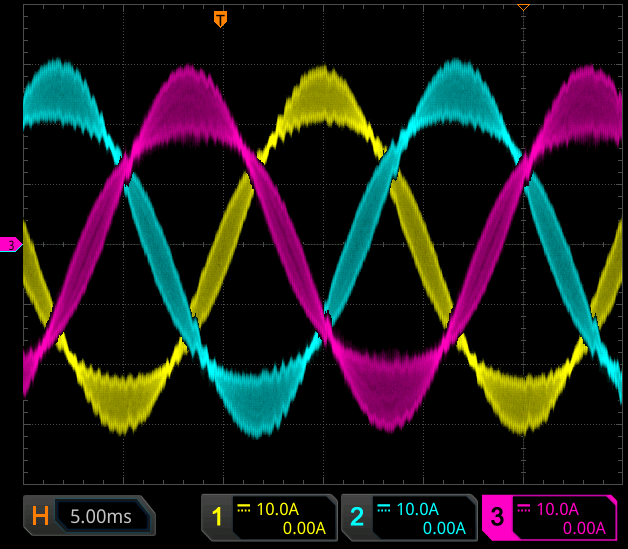628x549 pixels.
Task: Click channel 1 offset value 0.00A
Action: (x=304, y=528)
